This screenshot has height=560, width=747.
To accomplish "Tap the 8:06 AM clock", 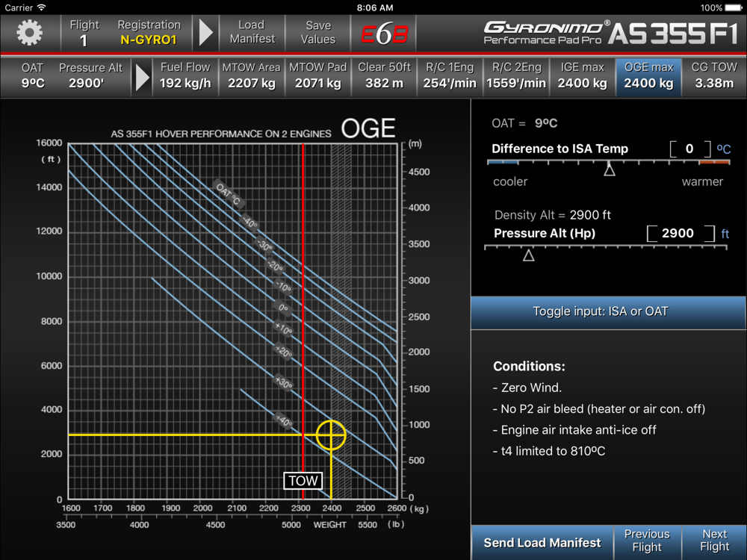I will coord(375,7).
